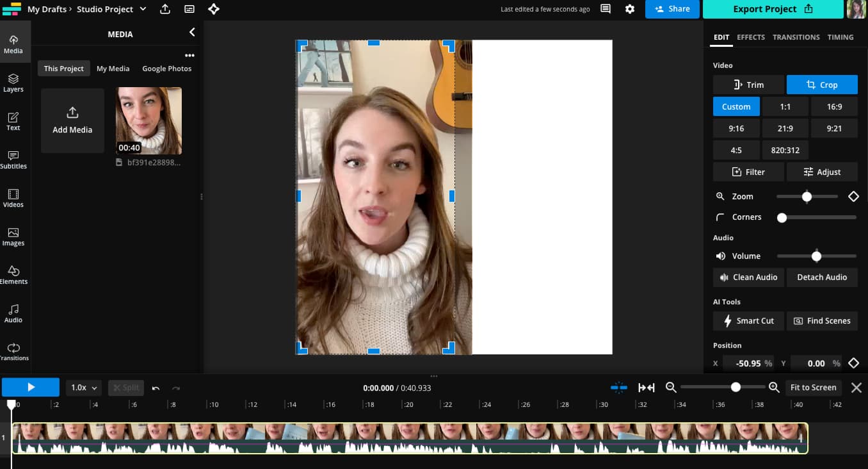This screenshot has width=868, height=469.
Task: Select the Custom crop ratio
Action: tap(736, 106)
